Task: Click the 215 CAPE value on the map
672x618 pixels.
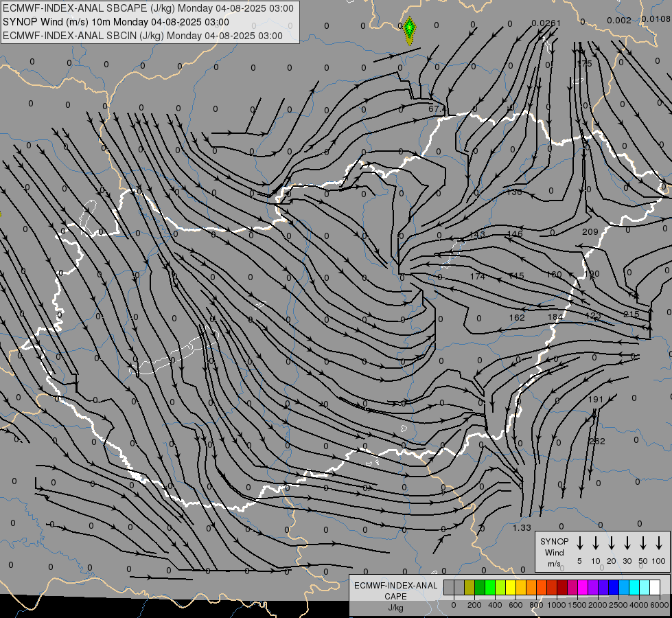Action: 632,314
